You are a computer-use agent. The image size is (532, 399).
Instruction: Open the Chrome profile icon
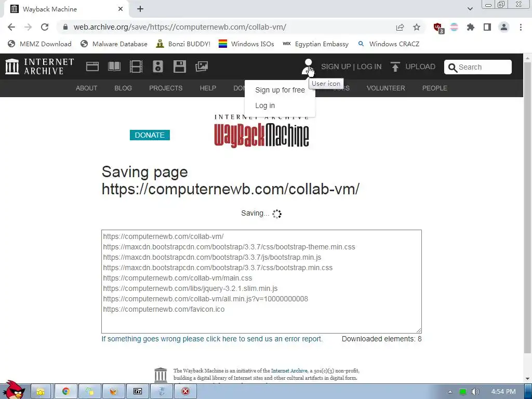504,27
